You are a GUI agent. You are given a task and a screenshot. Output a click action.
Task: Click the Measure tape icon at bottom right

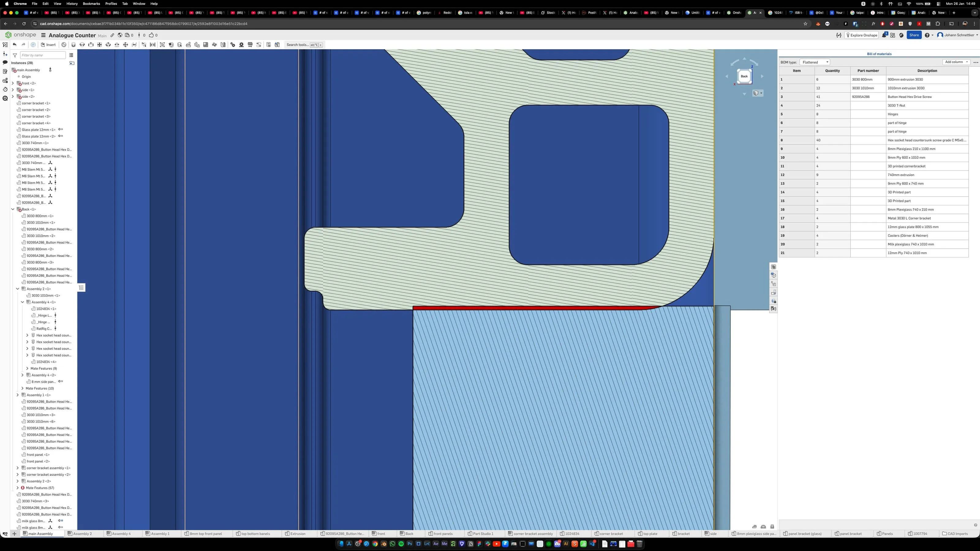point(754,527)
